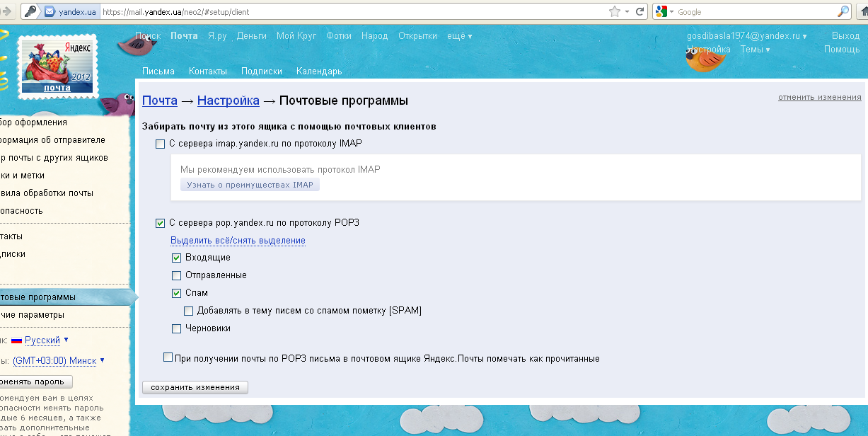Click Выделить всё/снять выделение link
This screenshot has height=436, width=868.
pyautogui.click(x=238, y=241)
